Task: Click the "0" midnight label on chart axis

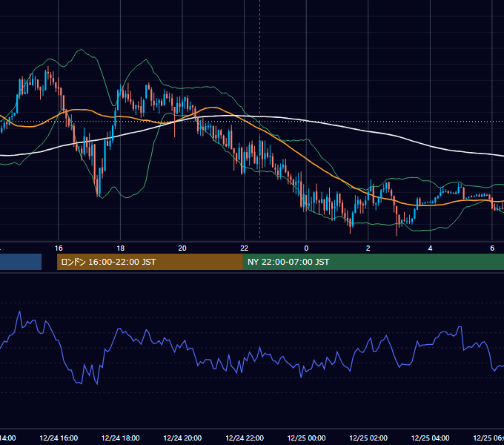Action: click(306, 248)
